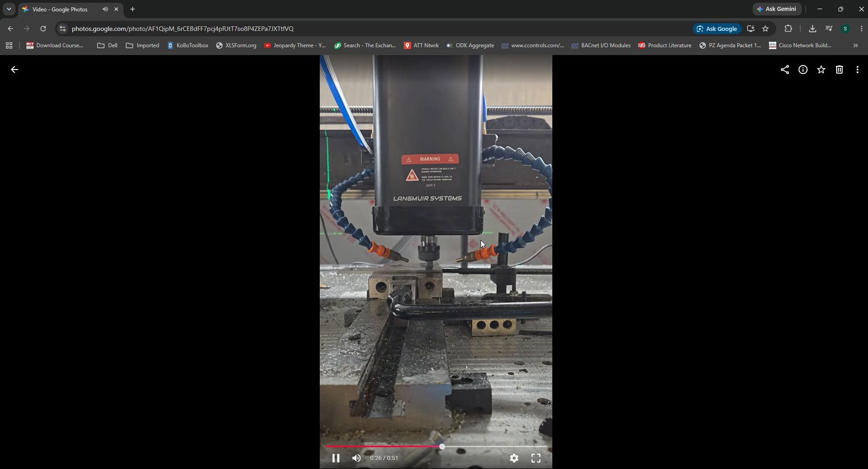Viewport: 868px width, 469px height.
Task: Click browser forward arrow
Action: (x=27, y=29)
